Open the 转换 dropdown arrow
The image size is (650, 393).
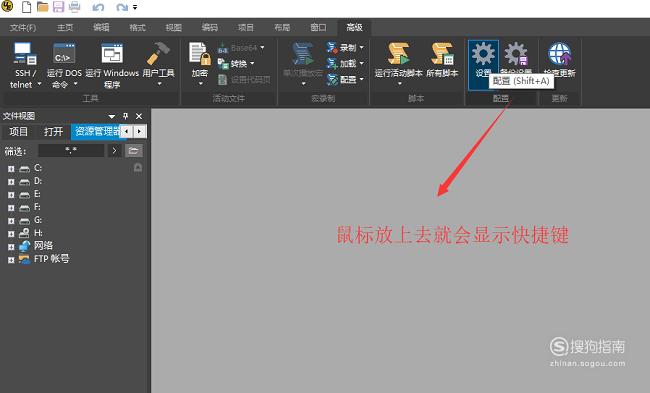252,64
